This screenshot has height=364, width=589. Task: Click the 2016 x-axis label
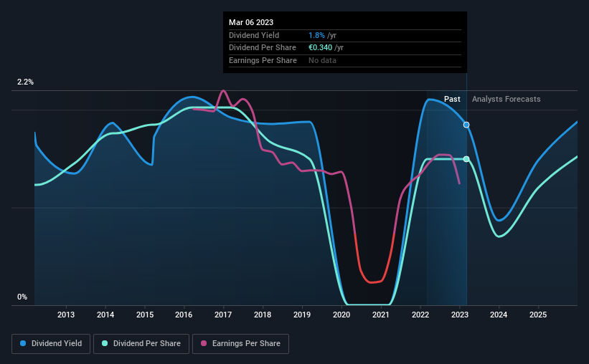coord(184,315)
